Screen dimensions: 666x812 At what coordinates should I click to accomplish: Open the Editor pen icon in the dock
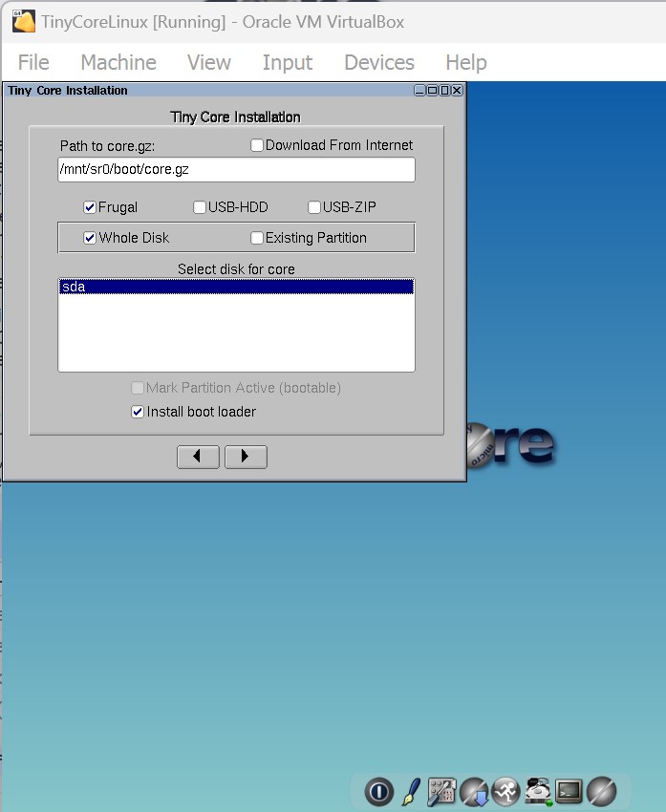click(x=412, y=792)
